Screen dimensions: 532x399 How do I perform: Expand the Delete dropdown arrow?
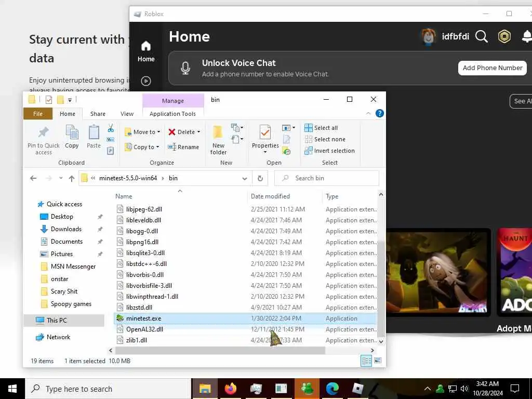[x=199, y=132]
